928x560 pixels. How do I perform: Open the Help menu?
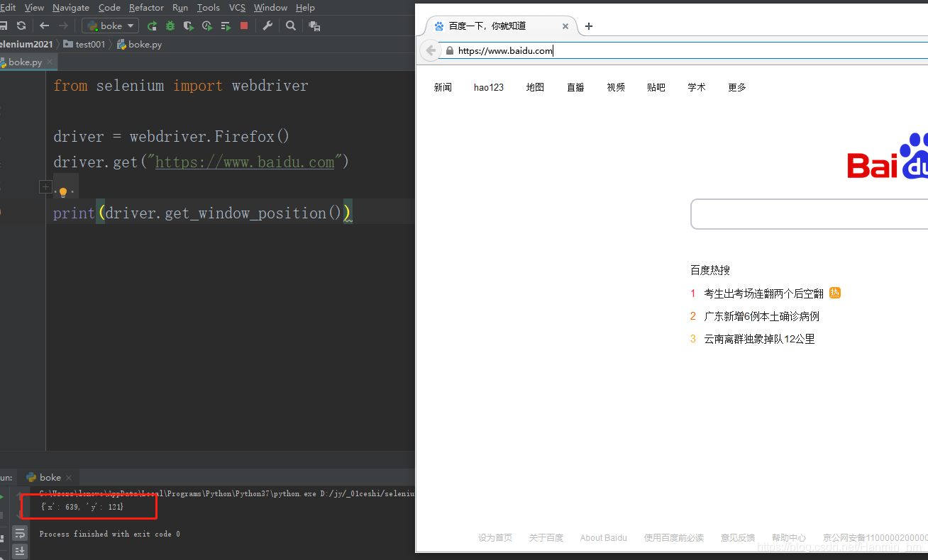point(305,7)
